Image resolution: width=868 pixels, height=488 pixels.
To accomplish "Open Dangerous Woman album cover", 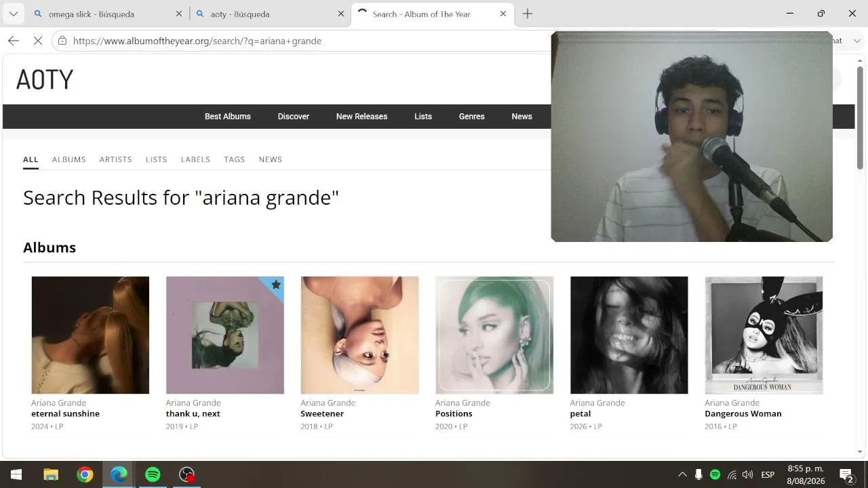I will 764,335.
